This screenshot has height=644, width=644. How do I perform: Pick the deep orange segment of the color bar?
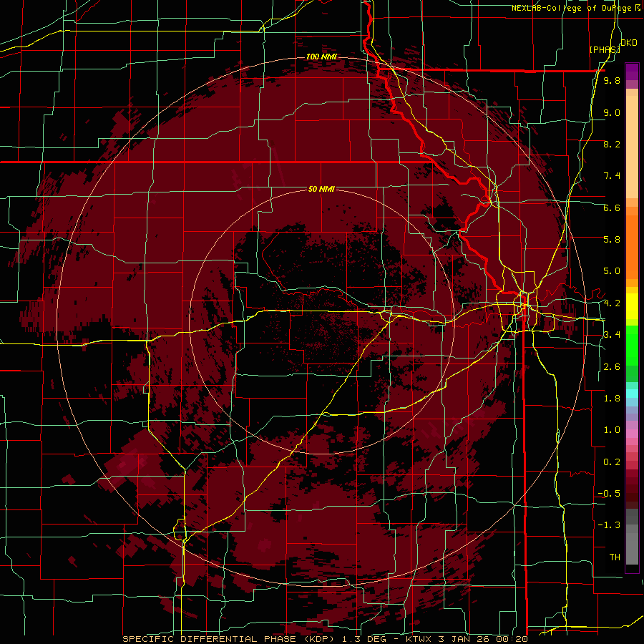[x=632, y=246]
